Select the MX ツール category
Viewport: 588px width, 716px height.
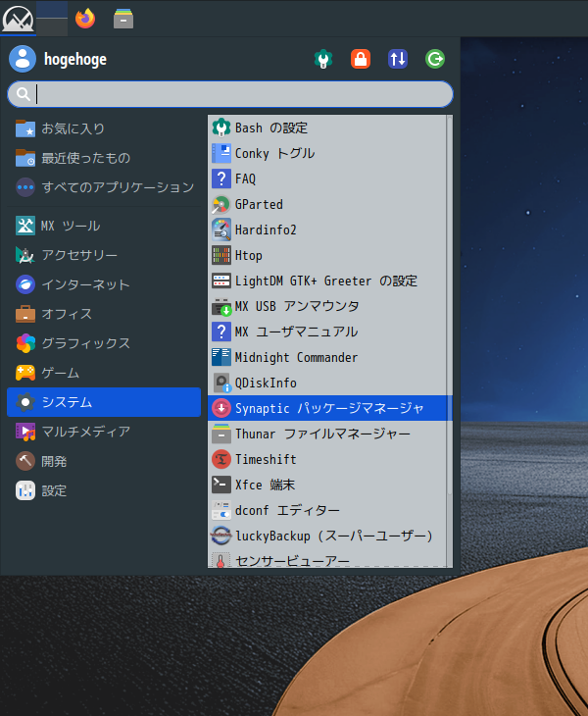tap(104, 226)
